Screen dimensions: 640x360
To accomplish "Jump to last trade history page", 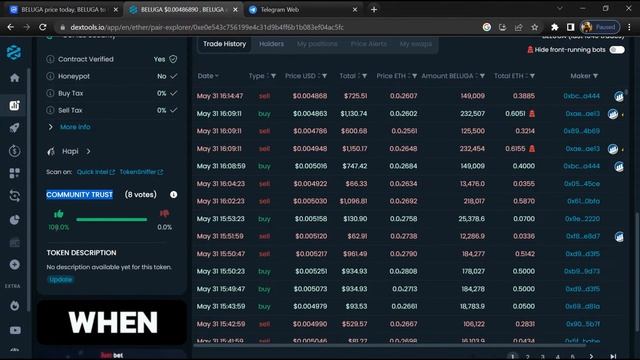I will click(x=613, y=356).
